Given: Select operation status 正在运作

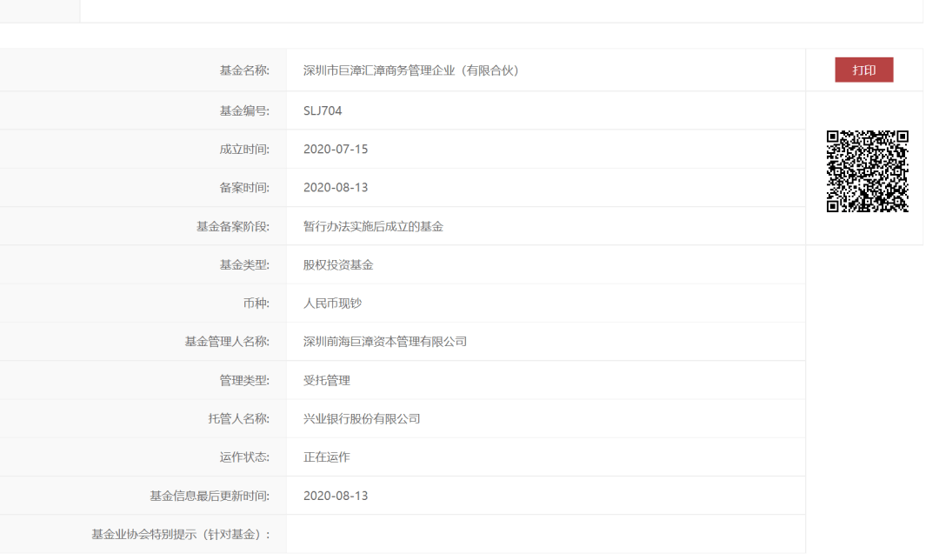Looking at the screenshot, I should click(326, 457).
